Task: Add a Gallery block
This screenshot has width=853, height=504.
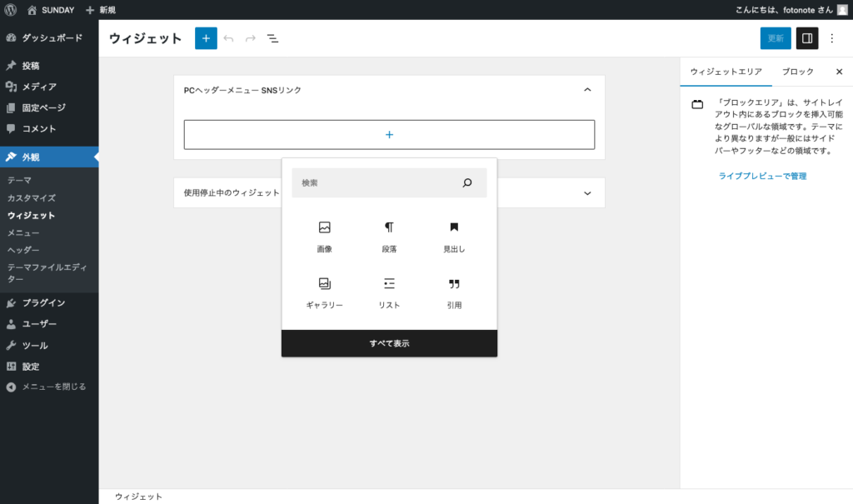Action: (324, 284)
